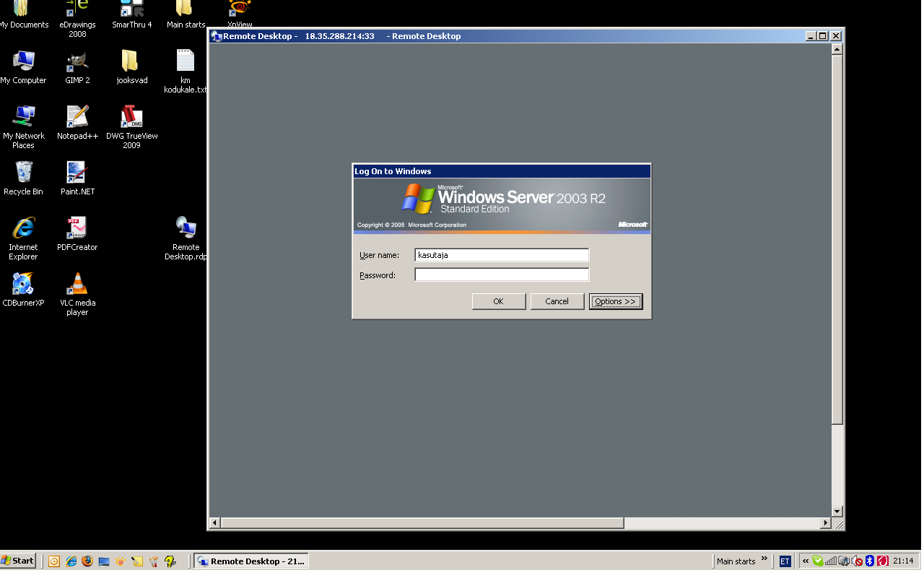Select the Remote Desktop.rdp file icon
Screen dimensions: 924x578
click(x=186, y=238)
